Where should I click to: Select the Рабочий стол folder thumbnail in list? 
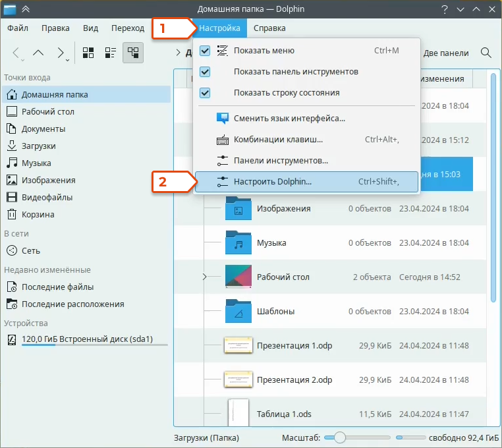click(238, 277)
